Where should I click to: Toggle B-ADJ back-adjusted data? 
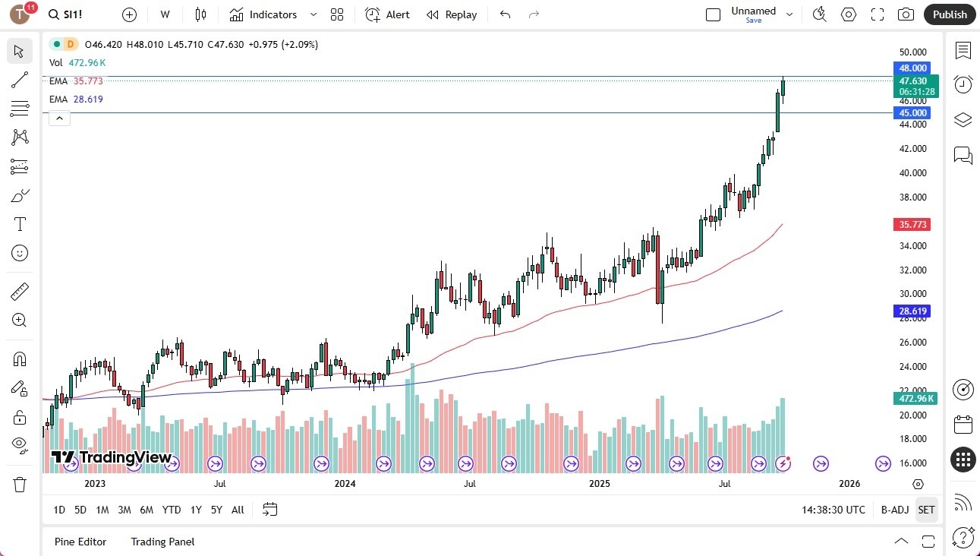point(895,510)
